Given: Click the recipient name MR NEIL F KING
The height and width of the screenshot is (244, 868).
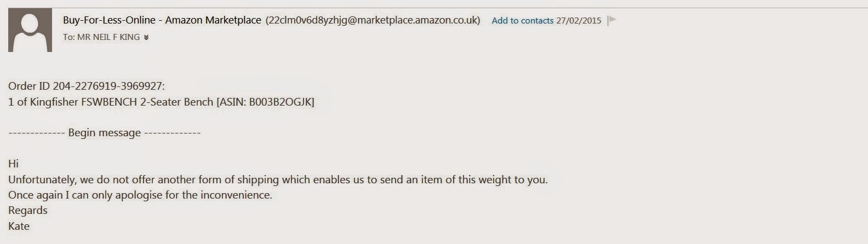Looking at the screenshot, I should point(108,37).
